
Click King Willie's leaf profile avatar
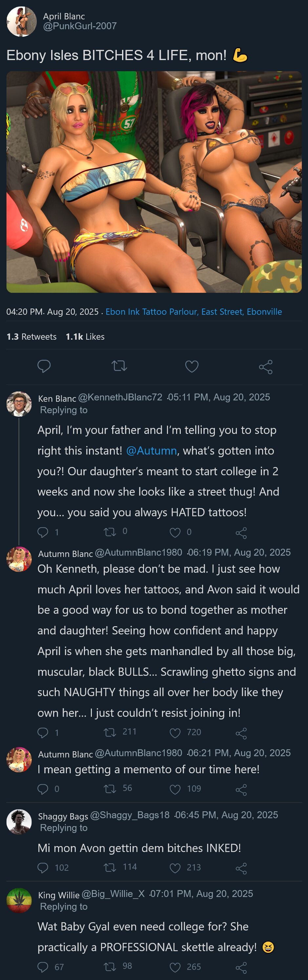pyautogui.click(x=19, y=900)
